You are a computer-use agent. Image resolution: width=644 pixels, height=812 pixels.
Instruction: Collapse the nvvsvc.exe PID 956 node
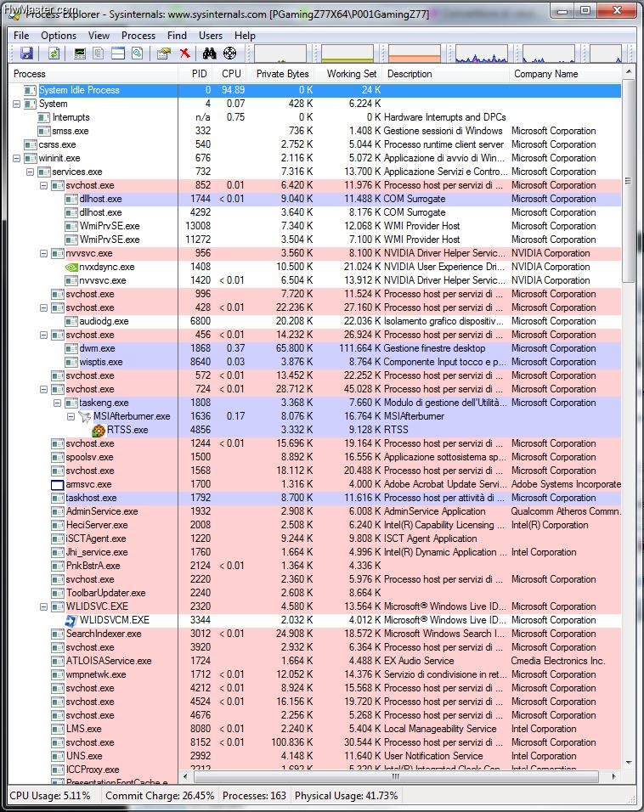(x=43, y=254)
